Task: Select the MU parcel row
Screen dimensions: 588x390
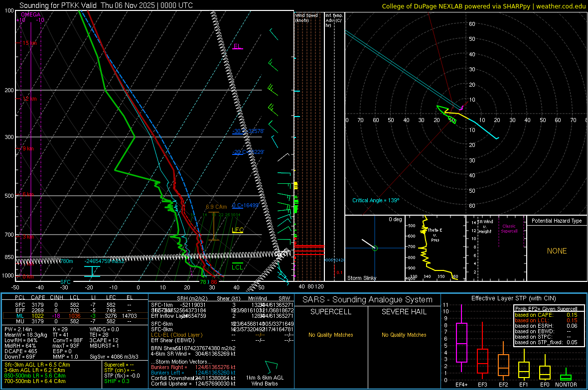Action: click(x=74, y=321)
